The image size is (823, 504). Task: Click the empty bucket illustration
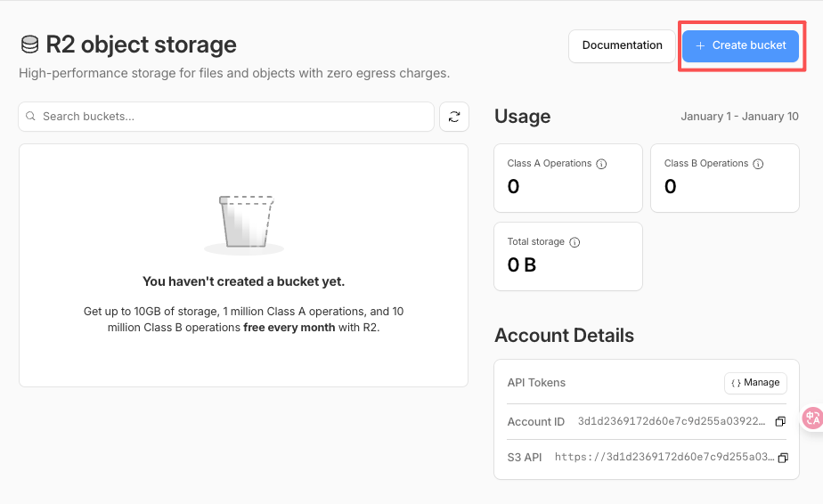click(x=245, y=224)
